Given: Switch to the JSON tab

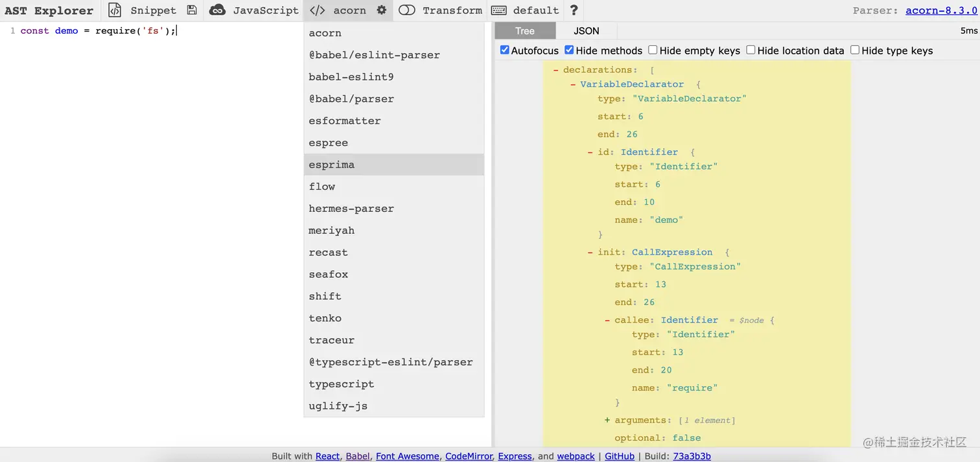Looking at the screenshot, I should click(587, 30).
